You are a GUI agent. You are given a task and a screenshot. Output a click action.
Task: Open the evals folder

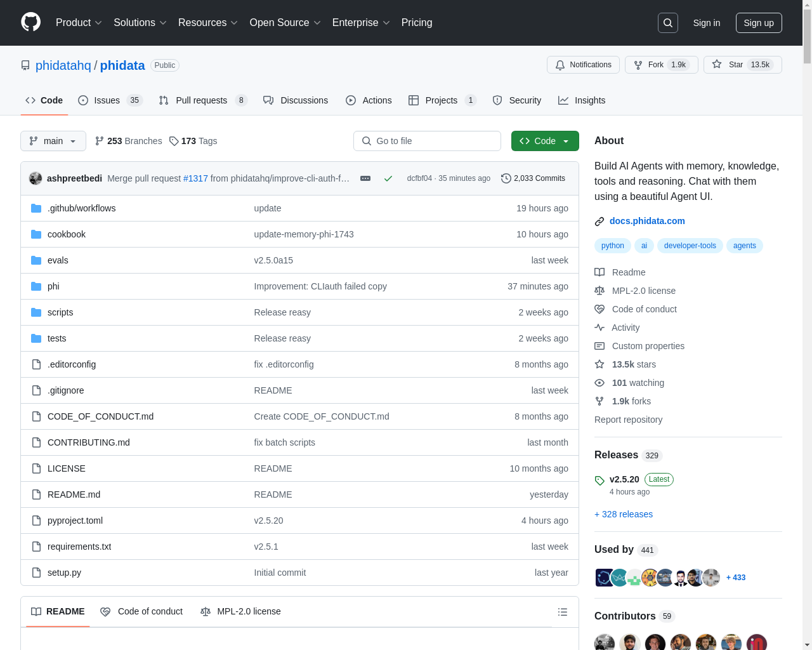(x=58, y=260)
